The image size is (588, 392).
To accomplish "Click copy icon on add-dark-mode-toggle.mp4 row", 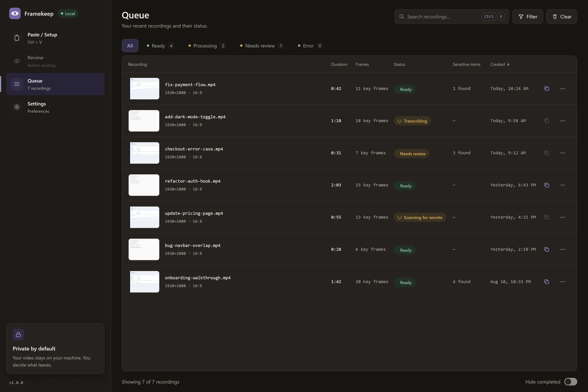I will pyautogui.click(x=547, y=121).
